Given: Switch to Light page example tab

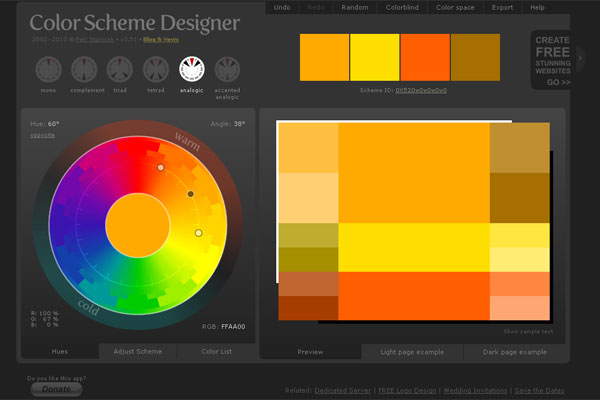Looking at the screenshot, I should (x=412, y=352).
